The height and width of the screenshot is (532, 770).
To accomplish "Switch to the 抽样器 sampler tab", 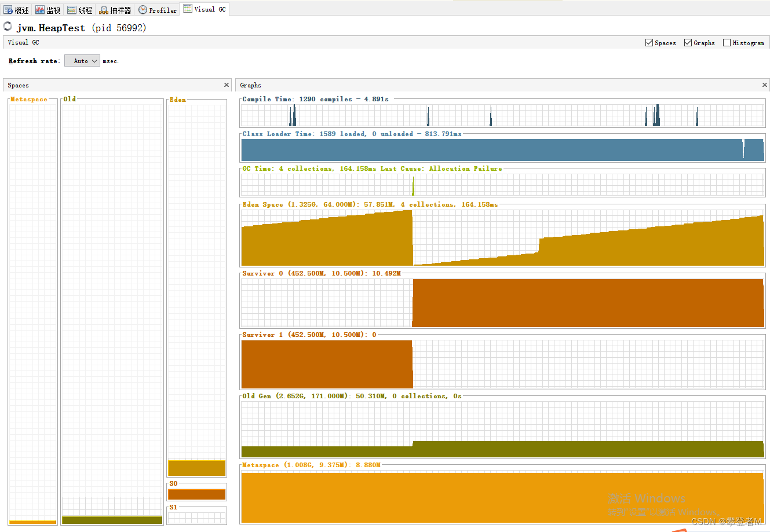I will tap(115, 10).
